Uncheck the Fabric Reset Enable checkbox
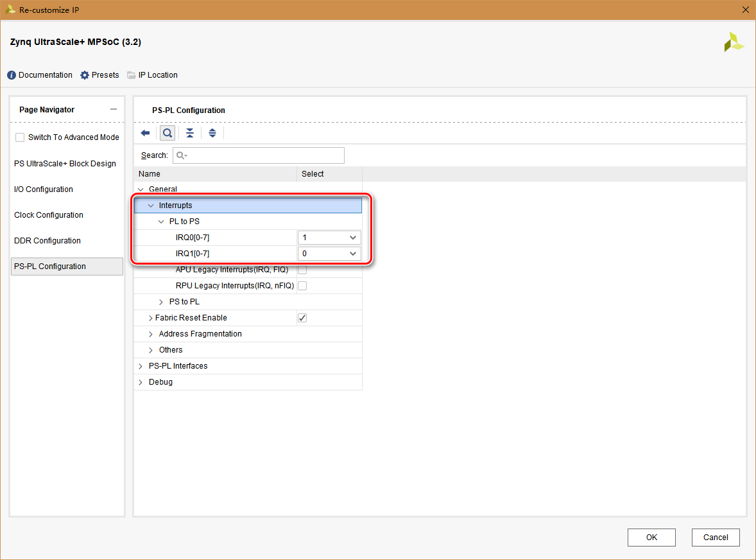This screenshot has width=756, height=560. [x=302, y=318]
